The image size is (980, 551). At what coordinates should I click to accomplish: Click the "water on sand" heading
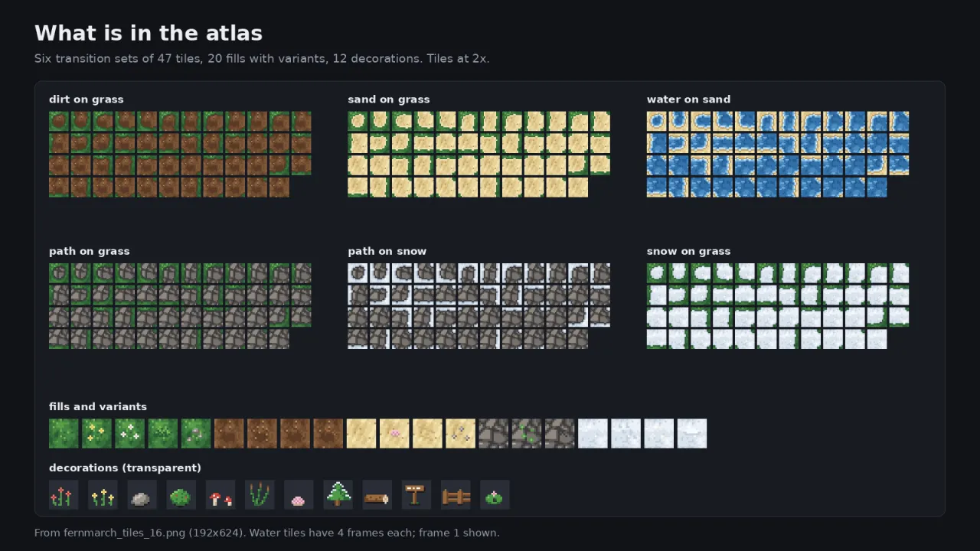pyautogui.click(x=688, y=99)
